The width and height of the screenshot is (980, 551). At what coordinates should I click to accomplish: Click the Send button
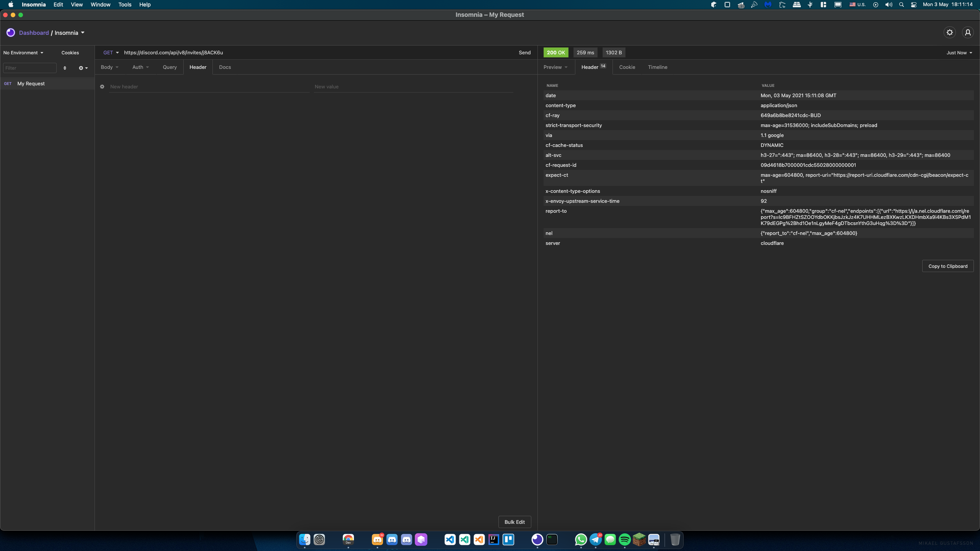tap(524, 52)
